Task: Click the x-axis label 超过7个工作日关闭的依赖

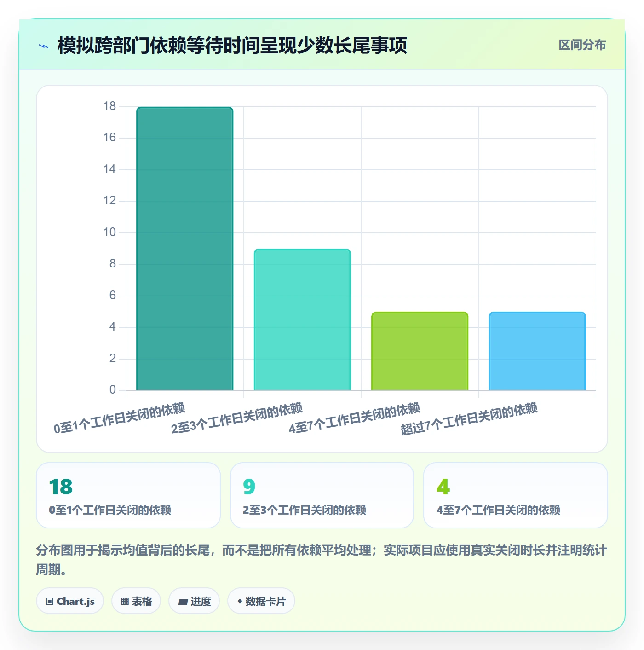Action: coord(469,418)
